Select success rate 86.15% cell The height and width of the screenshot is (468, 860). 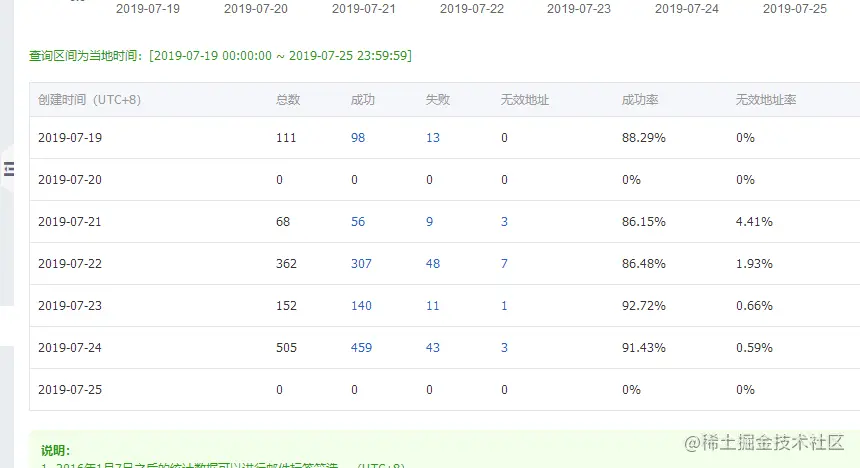point(644,222)
